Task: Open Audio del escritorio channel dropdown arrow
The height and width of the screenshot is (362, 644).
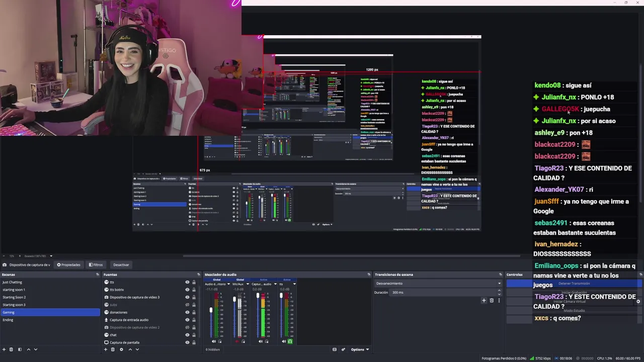Action: point(228,284)
